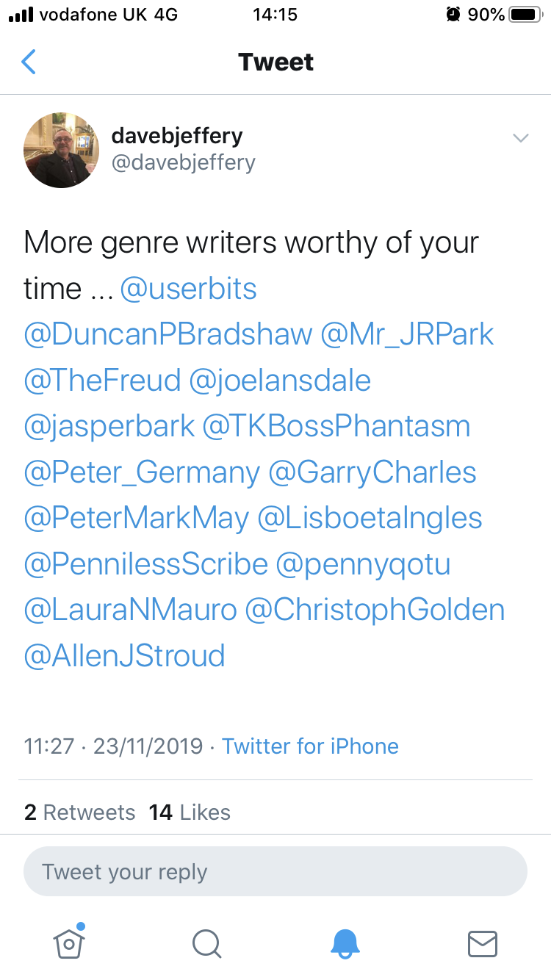The width and height of the screenshot is (551, 980).
Task: Open the Home tab icon
Action: point(68,943)
